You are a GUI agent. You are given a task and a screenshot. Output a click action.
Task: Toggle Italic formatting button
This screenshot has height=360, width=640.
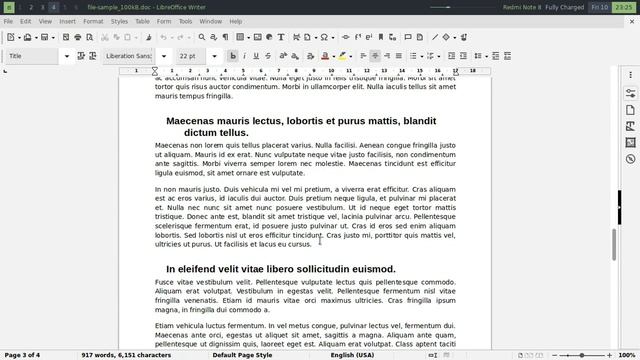coord(244,56)
